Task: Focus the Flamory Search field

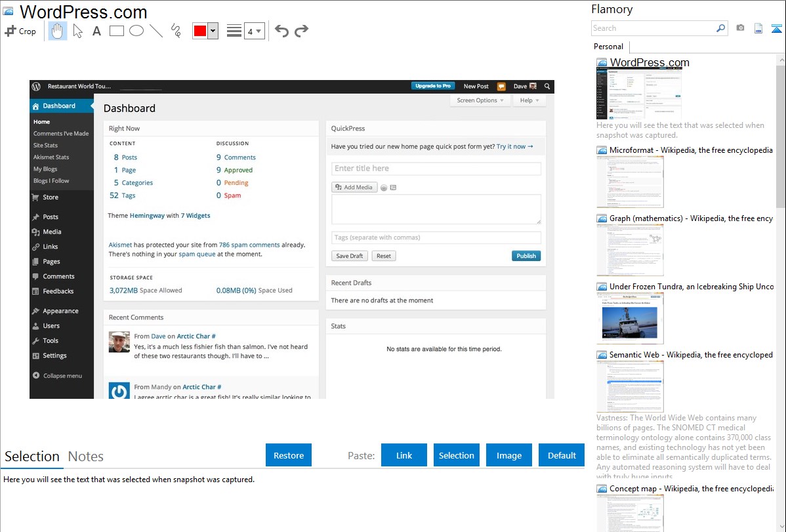Action: tap(653, 28)
